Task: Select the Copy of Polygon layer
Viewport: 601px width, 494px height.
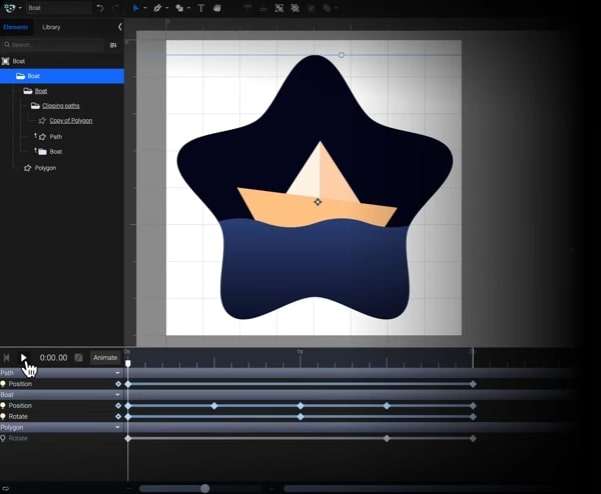Action: pyautogui.click(x=70, y=120)
